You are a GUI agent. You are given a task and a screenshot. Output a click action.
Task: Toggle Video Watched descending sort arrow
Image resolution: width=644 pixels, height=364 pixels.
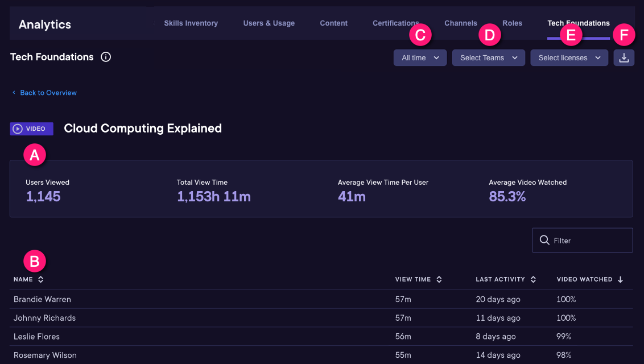pyautogui.click(x=621, y=279)
